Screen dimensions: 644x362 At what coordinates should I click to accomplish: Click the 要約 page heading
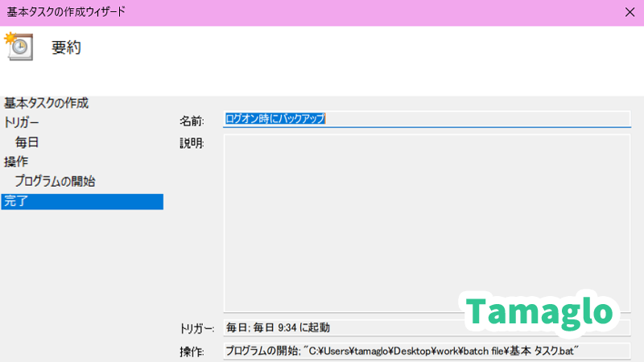[x=67, y=47]
